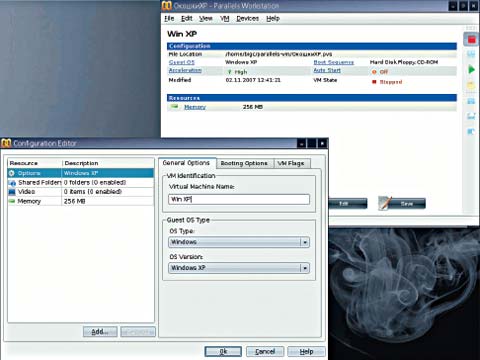Click Help button in Configuration Editor
This screenshot has height=360, width=480.
[306, 351]
